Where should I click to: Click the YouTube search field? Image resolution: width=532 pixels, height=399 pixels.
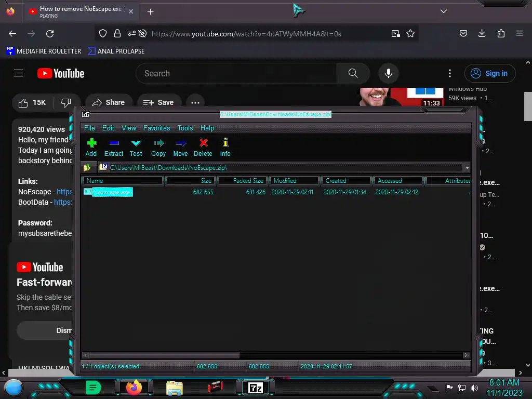tap(236, 73)
